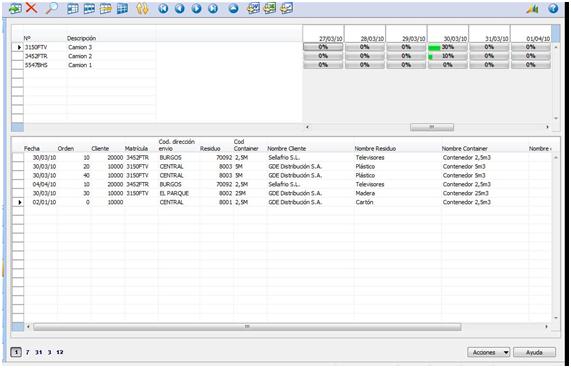Click the row selector for 02/01/10 order

pyautogui.click(x=18, y=202)
